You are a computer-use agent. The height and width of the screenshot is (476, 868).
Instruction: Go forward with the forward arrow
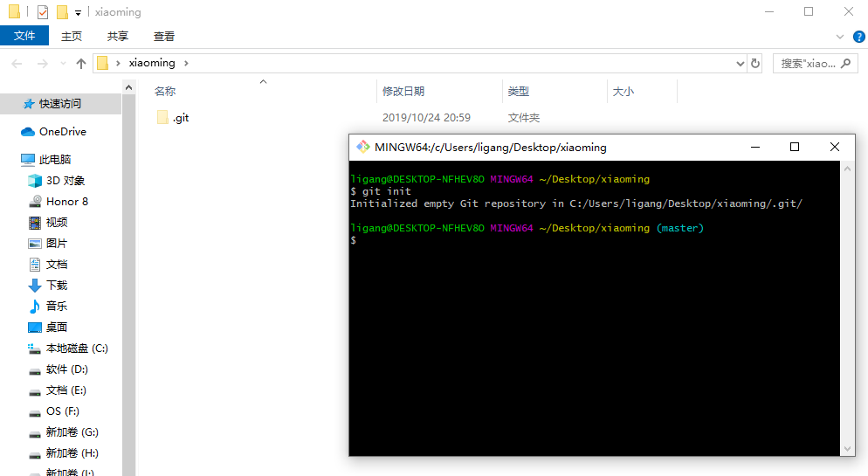[x=43, y=64]
